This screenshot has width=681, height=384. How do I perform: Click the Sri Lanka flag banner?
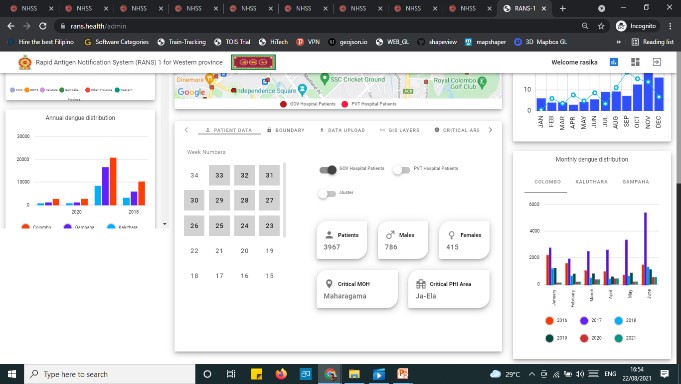coord(253,62)
